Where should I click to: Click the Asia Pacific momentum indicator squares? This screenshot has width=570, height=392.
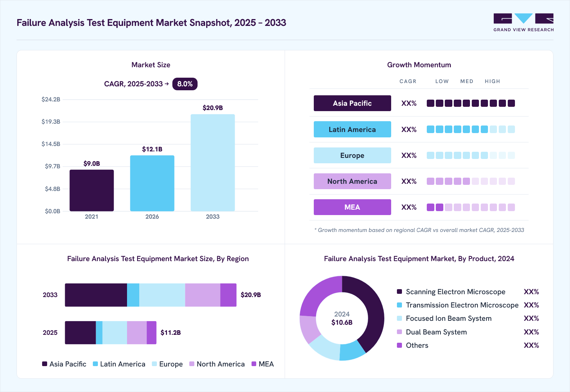pyautogui.click(x=471, y=103)
